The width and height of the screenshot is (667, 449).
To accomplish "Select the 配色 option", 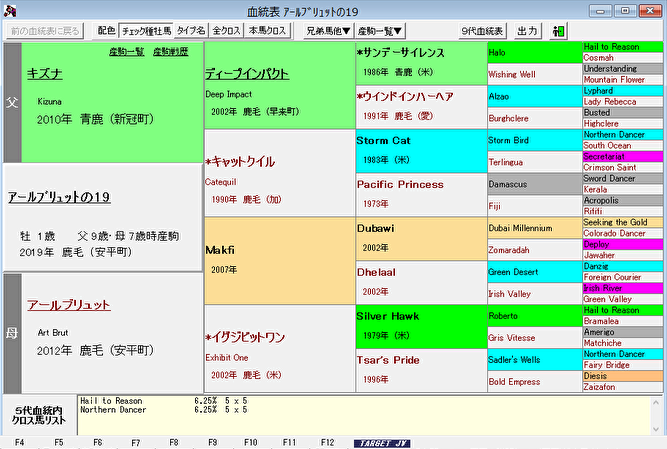I will coord(106,31).
